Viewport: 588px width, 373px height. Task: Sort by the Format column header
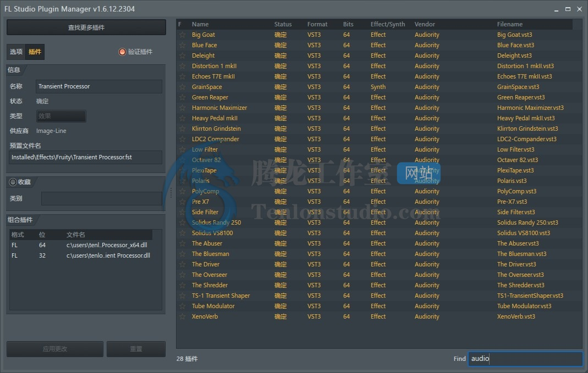pyautogui.click(x=317, y=24)
